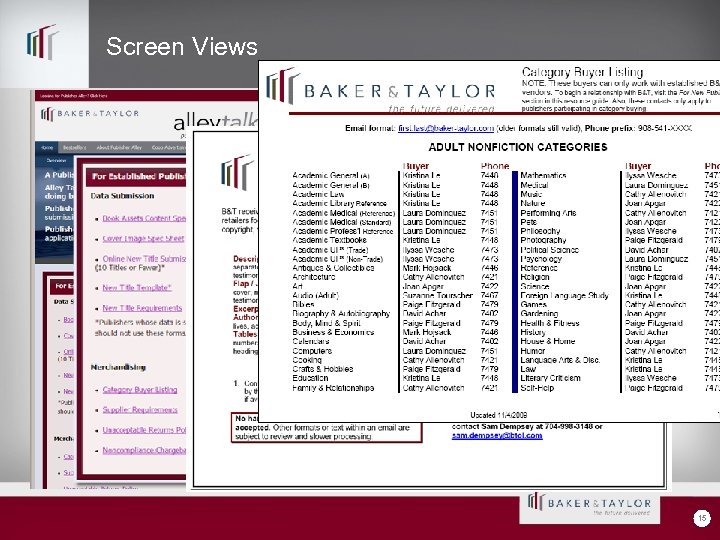The height and width of the screenshot is (540, 720).
Task: Click the 'Audio (Adult)' category row
Action: pos(315,295)
